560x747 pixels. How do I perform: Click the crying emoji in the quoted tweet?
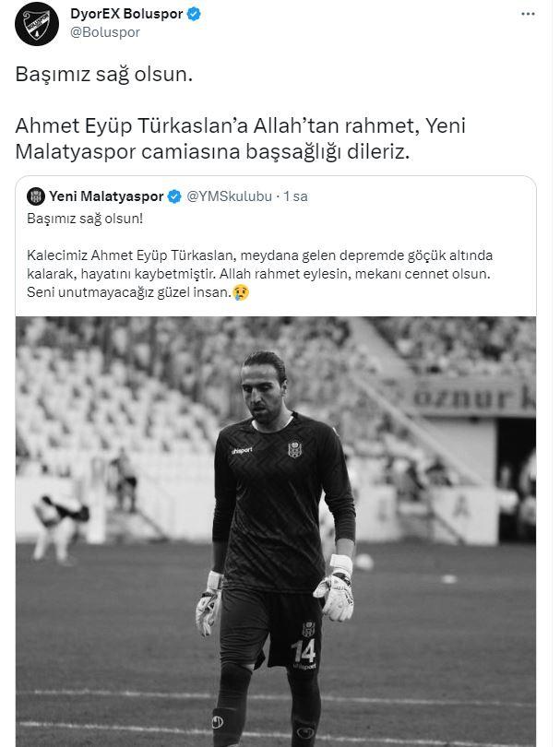pyautogui.click(x=241, y=292)
